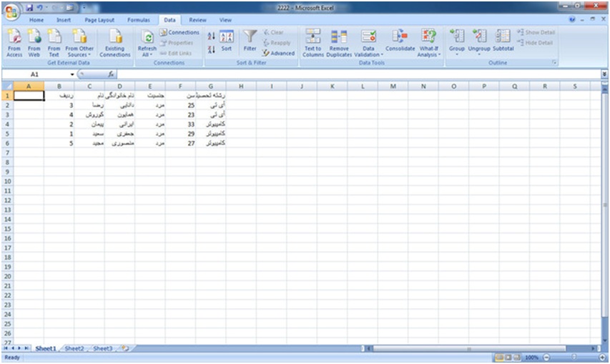Open the Page Layout ribbon tab
The height and width of the screenshot is (364, 610).
click(99, 20)
